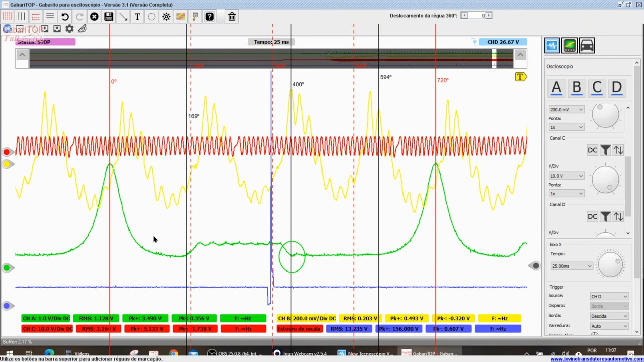This screenshot has width=644, height=362.
Task: Click the gray trigger level marker
Action: pos(535,266)
